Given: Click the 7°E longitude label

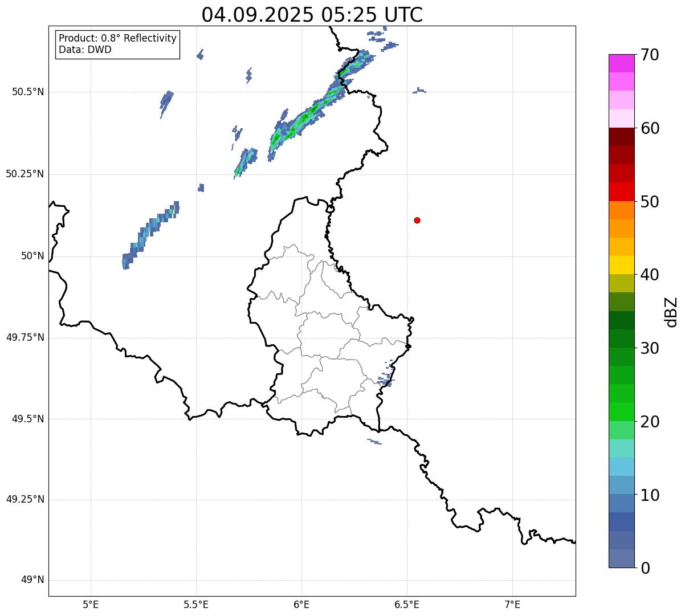Looking at the screenshot, I should (x=512, y=604).
